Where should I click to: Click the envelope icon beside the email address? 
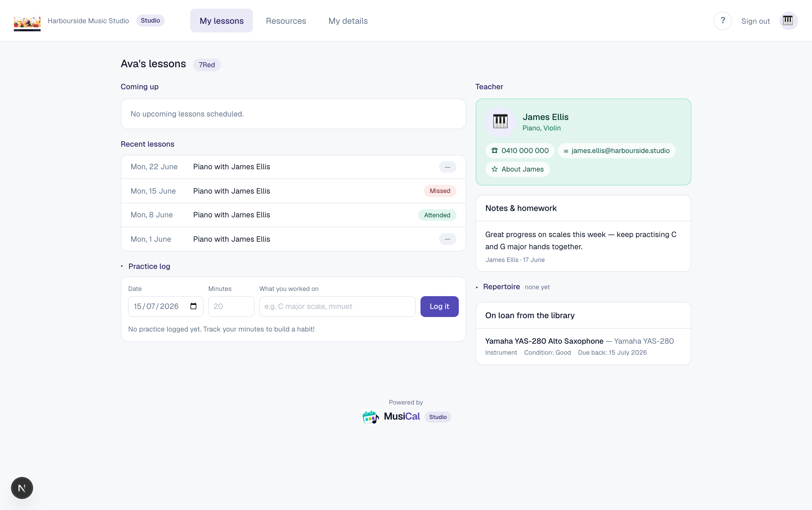point(566,151)
